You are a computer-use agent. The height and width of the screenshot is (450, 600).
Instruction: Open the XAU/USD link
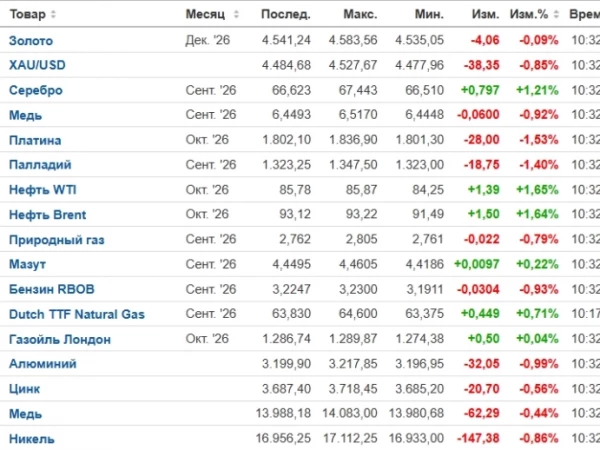[37, 65]
